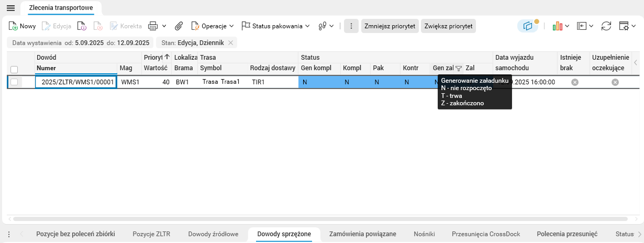Switch to Pozycje ZLTR tab
Screen dimensions: 644x243
click(x=151, y=234)
